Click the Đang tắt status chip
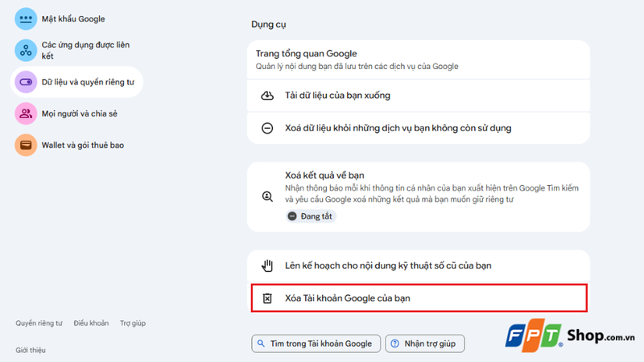The image size is (644, 362). [x=311, y=216]
